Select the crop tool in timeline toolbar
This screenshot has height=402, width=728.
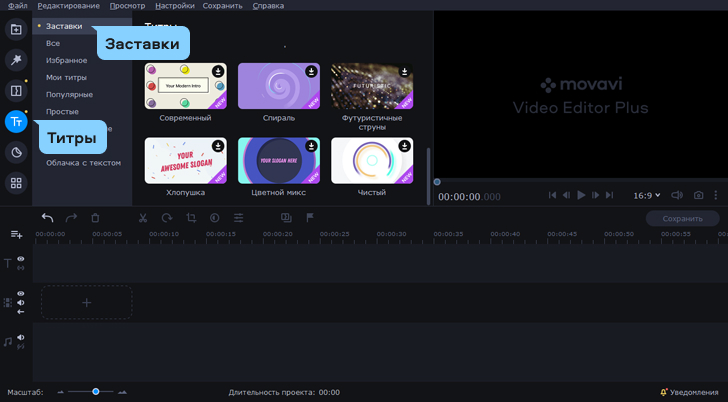click(190, 218)
